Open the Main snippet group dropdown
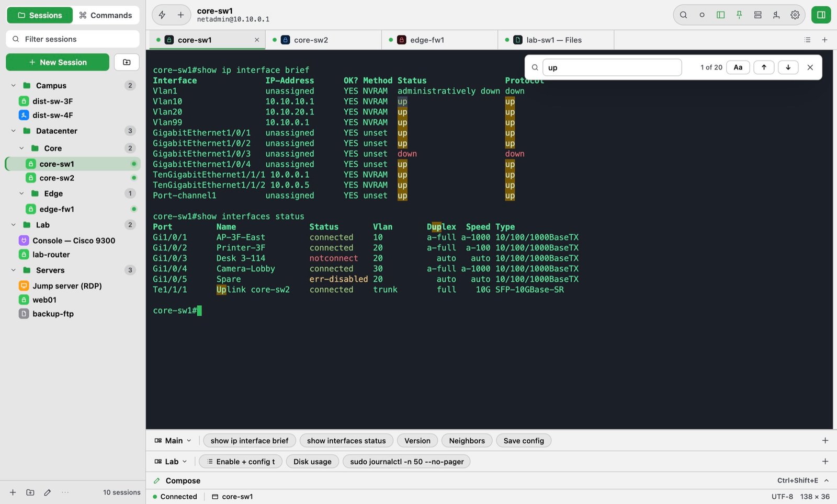Viewport: 837px width, 504px height. 173,441
